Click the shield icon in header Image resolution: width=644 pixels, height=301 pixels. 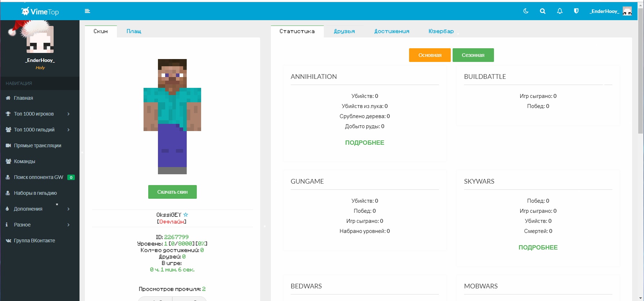576,11
